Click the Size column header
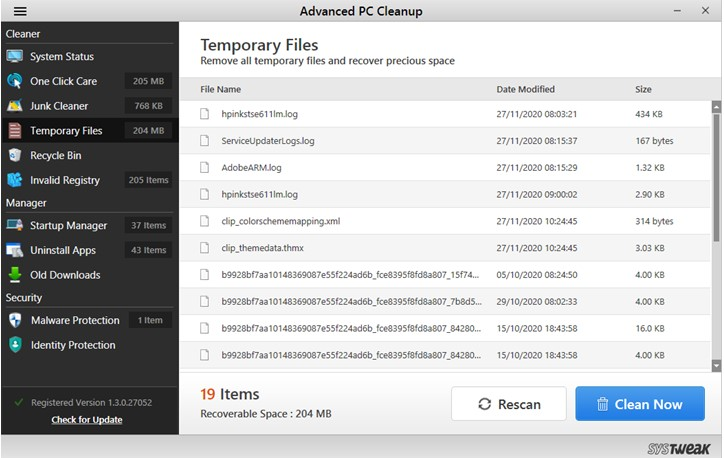This screenshot has width=724, height=458. 643,90
